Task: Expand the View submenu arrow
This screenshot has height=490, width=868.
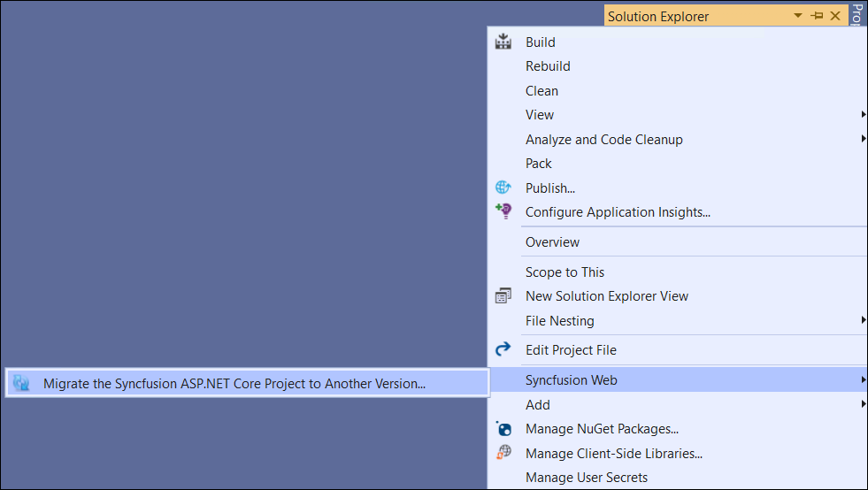Action: point(863,115)
